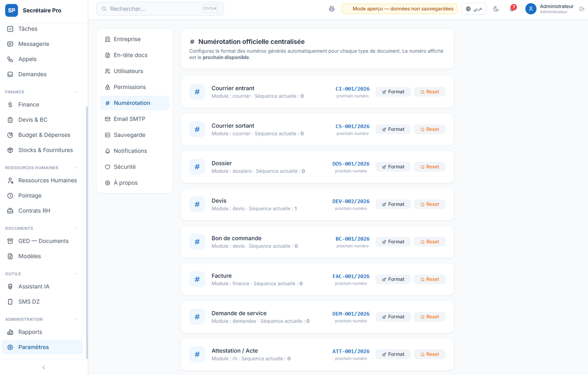Open notifications bell with badge 7
This screenshot has width=588, height=375.
(x=512, y=9)
